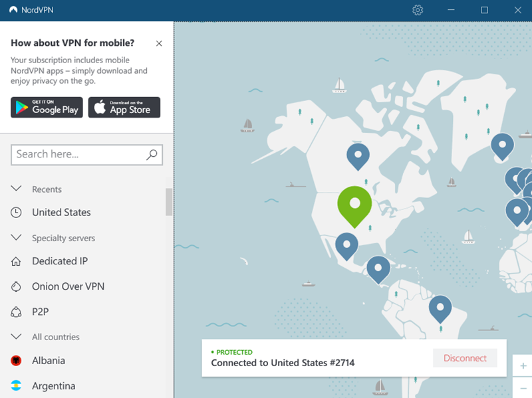Select the Mexico map pin
This screenshot has height=398, width=532.
click(x=346, y=245)
